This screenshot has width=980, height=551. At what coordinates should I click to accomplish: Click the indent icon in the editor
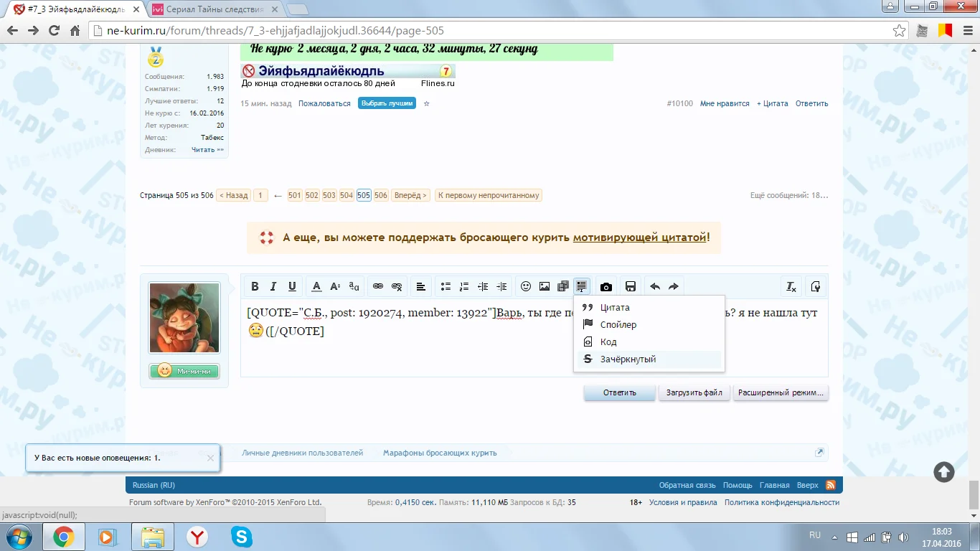pyautogui.click(x=501, y=287)
